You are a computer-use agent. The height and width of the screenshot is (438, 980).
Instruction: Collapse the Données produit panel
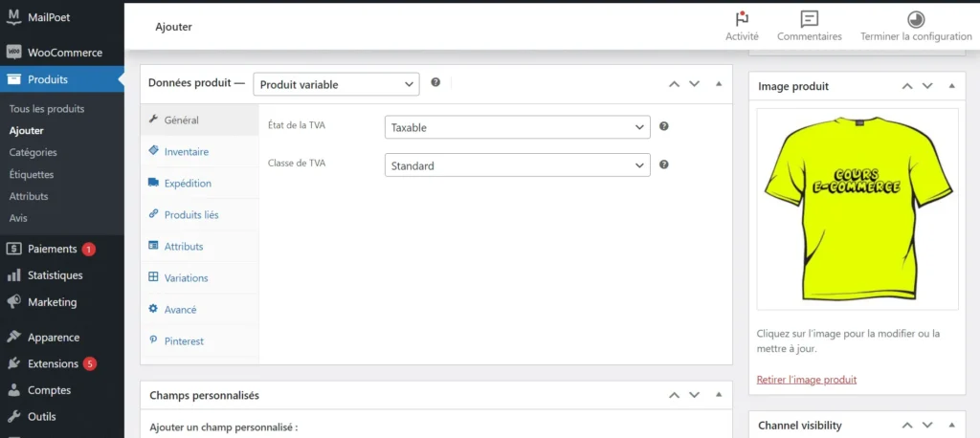pos(719,84)
